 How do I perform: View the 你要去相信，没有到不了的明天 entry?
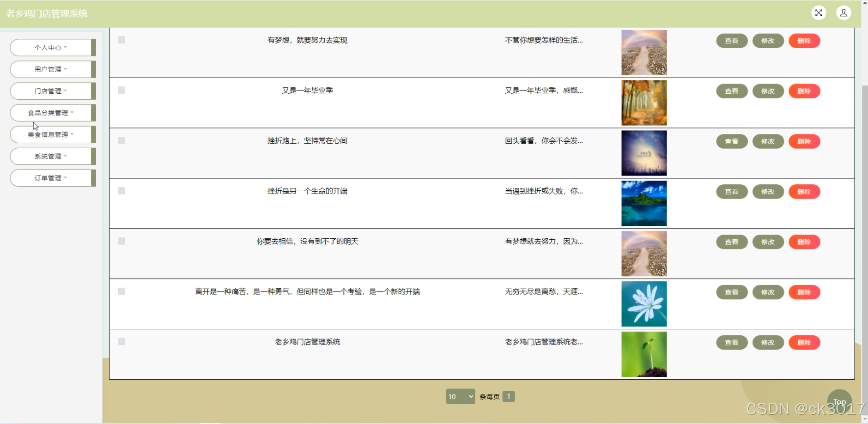[732, 242]
